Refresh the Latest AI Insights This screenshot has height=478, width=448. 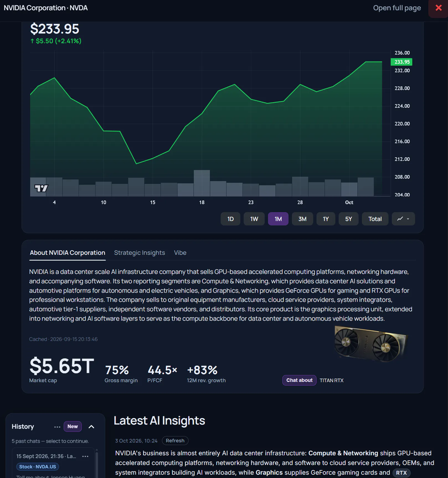175,441
